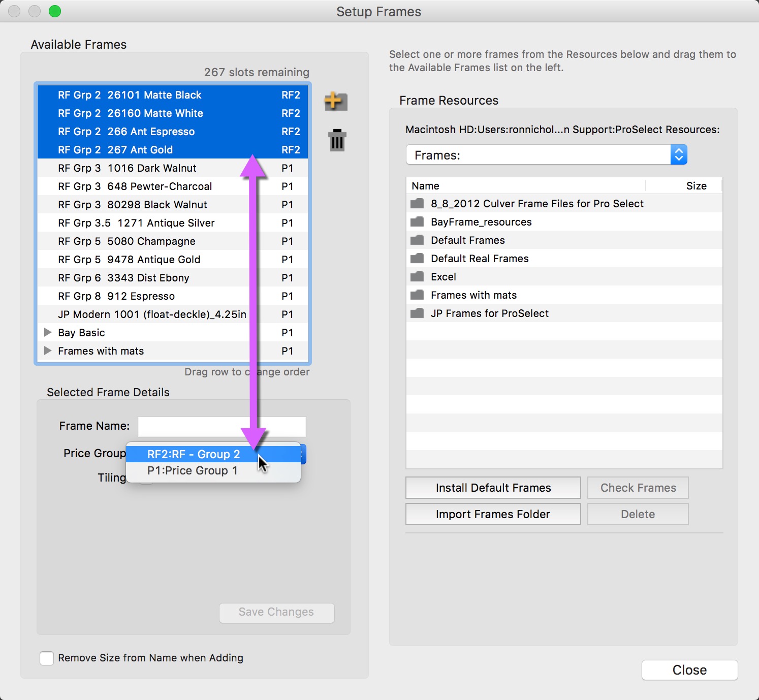759x700 pixels.
Task: Select the Default Frames folder icon
Action: point(417,240)
